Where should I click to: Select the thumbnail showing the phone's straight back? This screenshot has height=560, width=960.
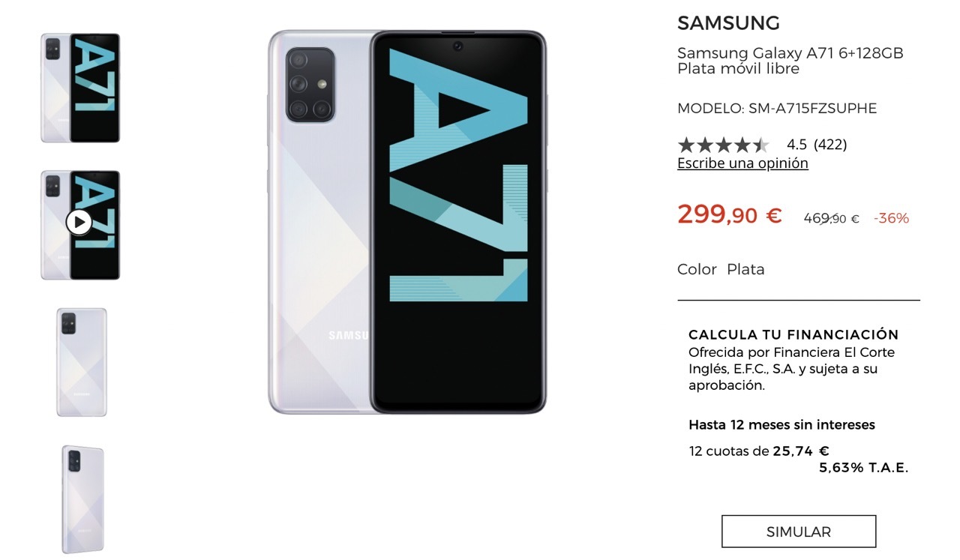[x=81, y=362]
